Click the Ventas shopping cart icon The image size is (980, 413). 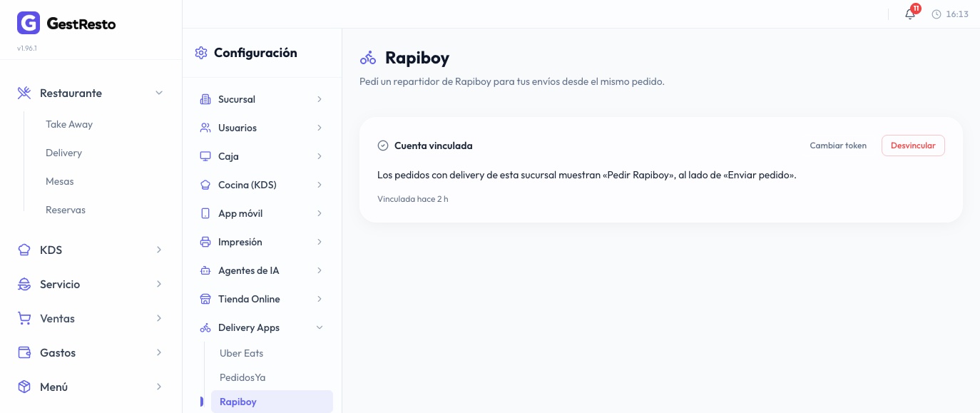pyautogui.click(x=24, y=318)
